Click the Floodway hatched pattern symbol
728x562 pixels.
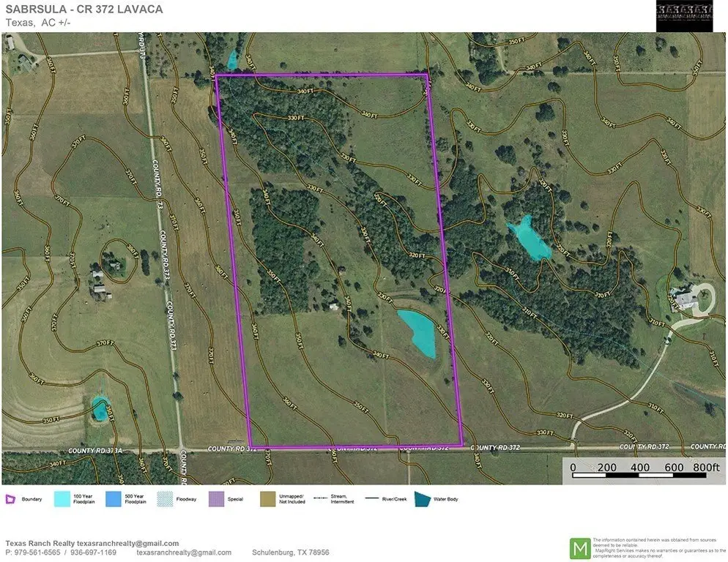(166, 499)
